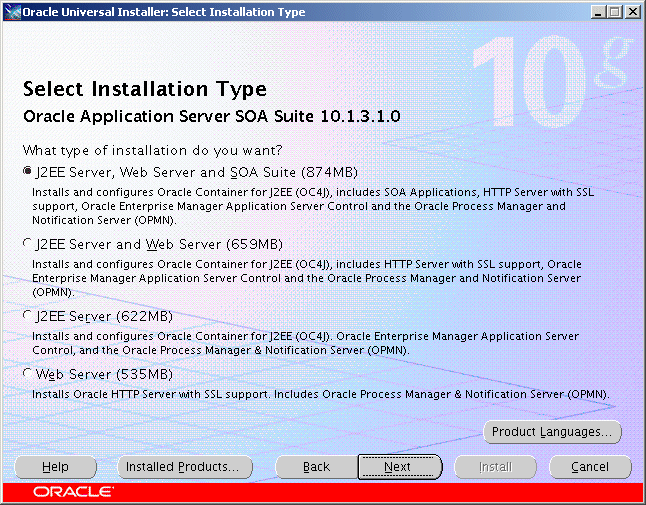Click the greyed-out Install button
646x505 pixels.
495,467
